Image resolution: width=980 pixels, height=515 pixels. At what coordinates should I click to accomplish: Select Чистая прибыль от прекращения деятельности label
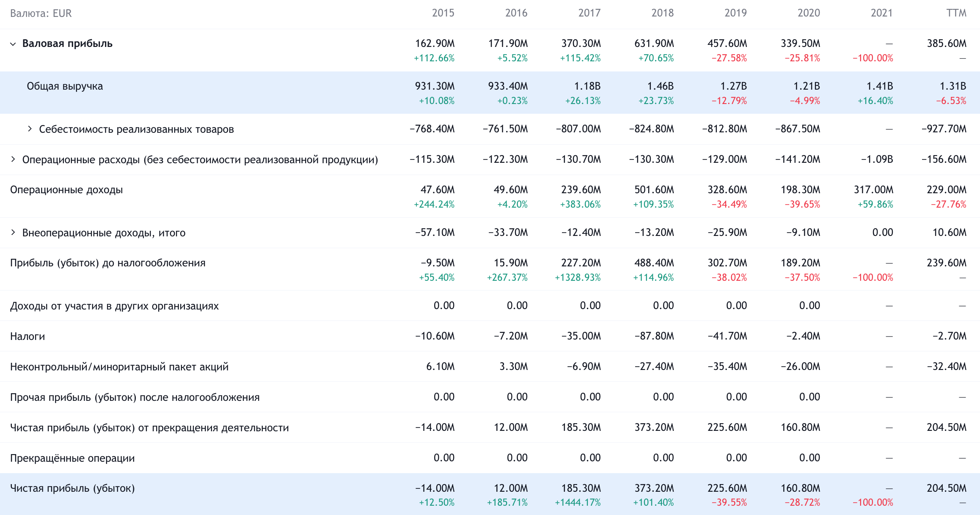(149, 428)
